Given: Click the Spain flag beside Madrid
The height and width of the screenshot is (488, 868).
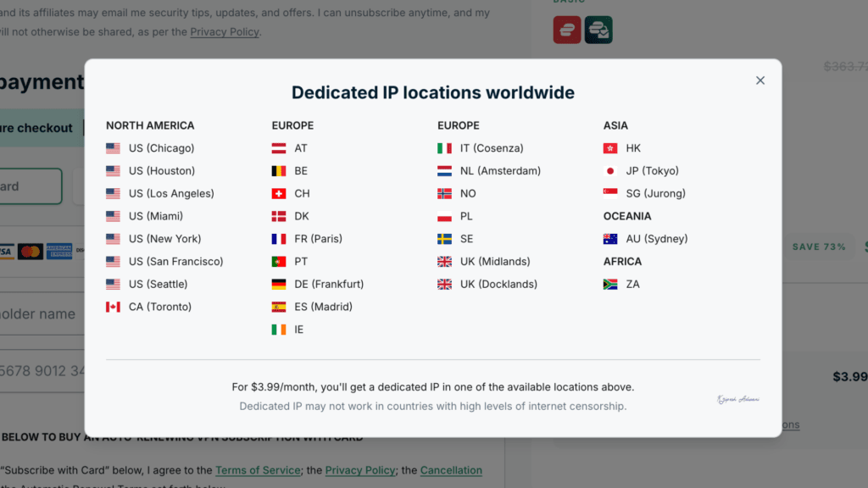Looking at the screenshot, I should pos(278,307).
